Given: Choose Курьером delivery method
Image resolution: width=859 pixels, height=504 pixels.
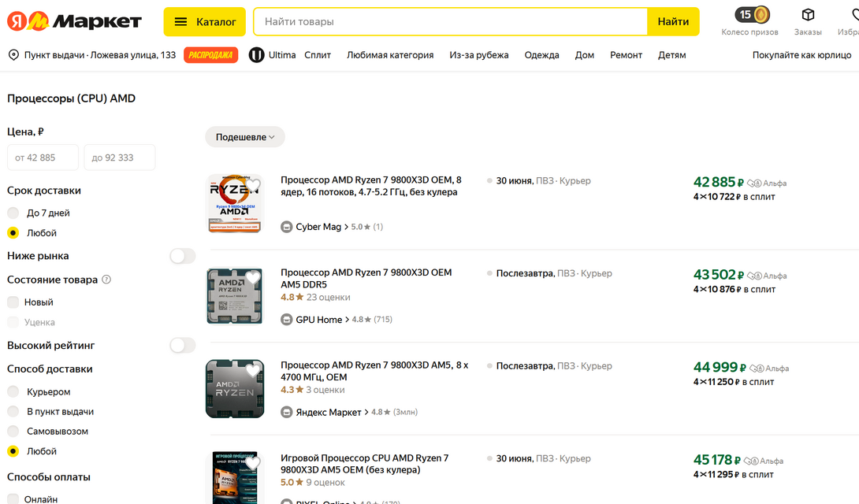Looking at the screenshot, I should tap(13, 391).
